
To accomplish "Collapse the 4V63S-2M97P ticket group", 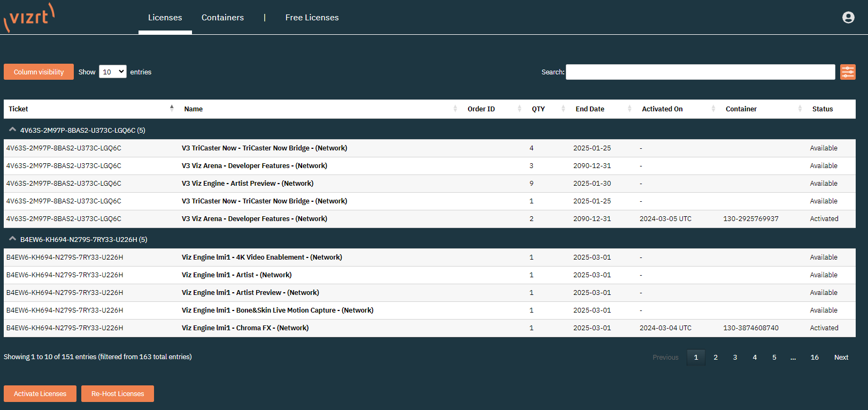I will tap(13, 130).
